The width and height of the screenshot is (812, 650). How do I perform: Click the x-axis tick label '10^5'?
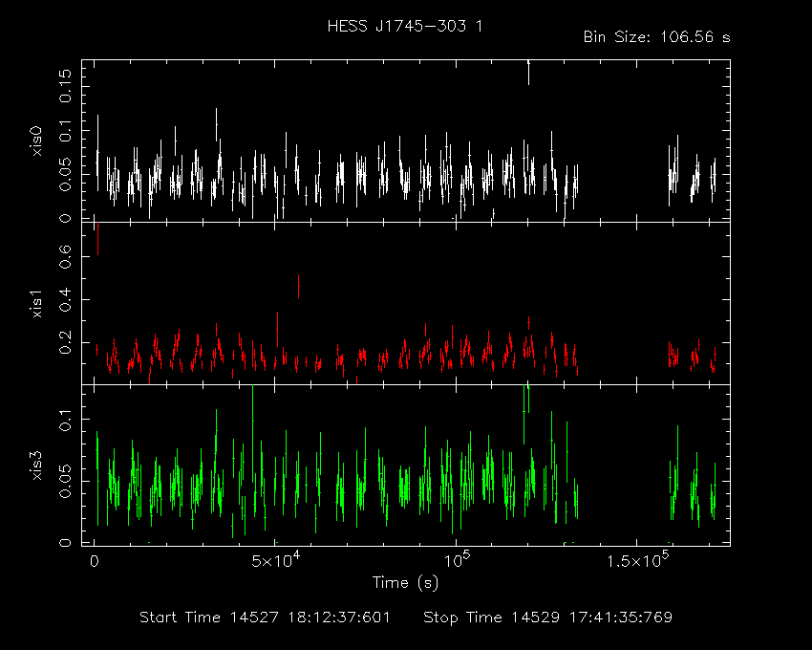click(457, 560)
